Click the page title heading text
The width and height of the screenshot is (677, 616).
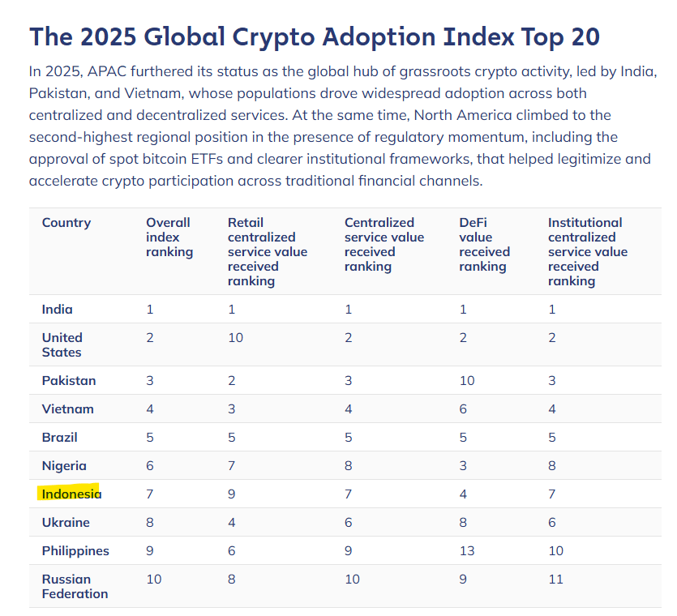pos(315,36)
